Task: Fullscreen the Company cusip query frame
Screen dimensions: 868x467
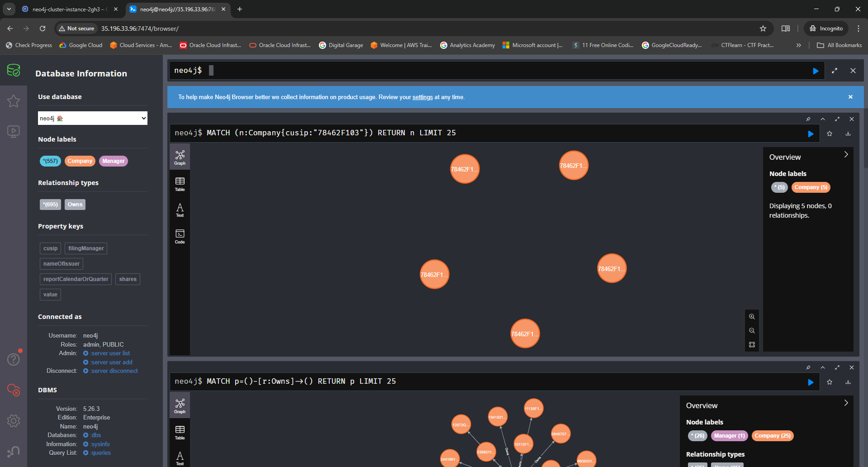Action: 837,119
